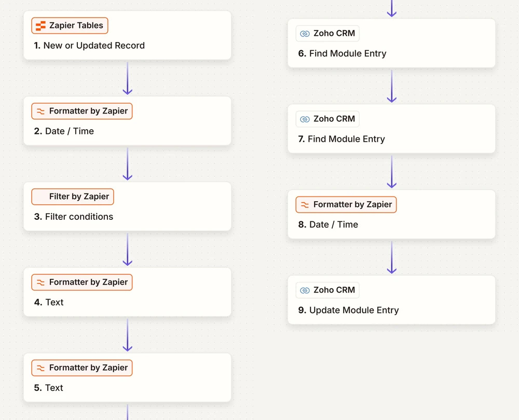Click "Zoho CRM" label in step 9
This screenshot has width=519, height=420.
pyautogui.click(x=334, y=290)
